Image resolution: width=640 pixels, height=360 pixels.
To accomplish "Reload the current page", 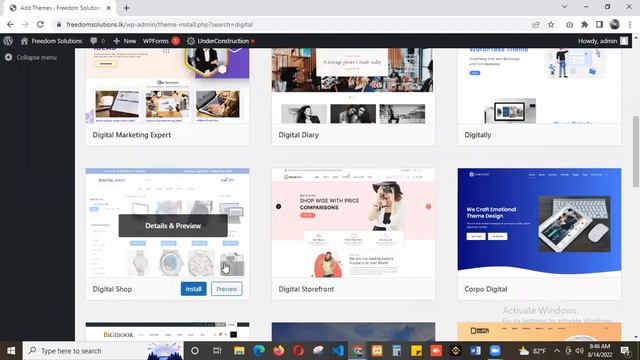I will click(40, 24).
